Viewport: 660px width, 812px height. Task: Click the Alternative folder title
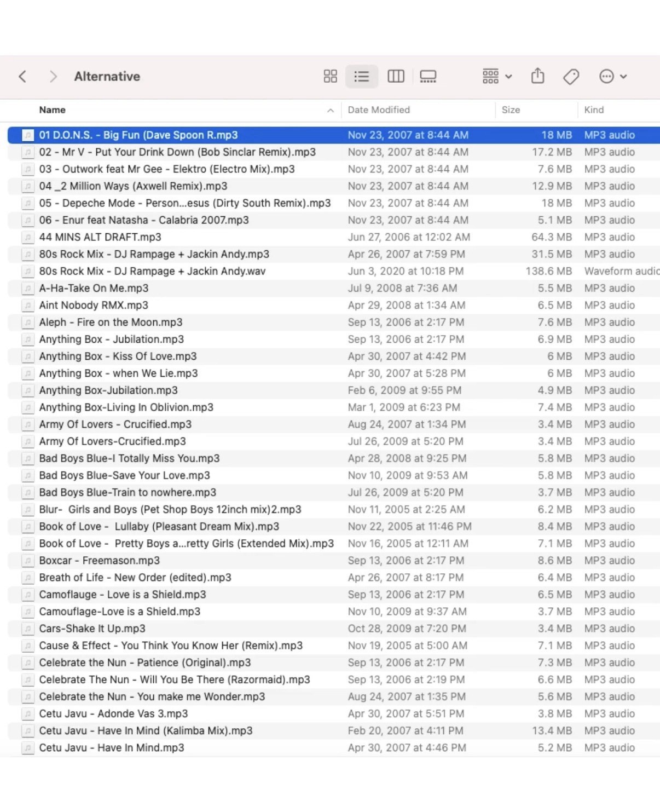pyautogui.click(x=107, y=77)
